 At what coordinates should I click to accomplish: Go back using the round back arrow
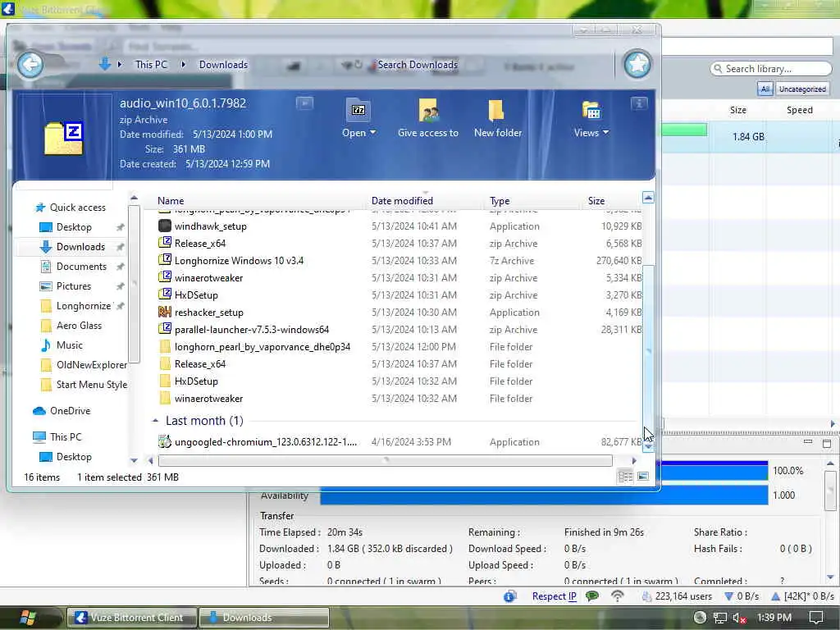pos(30,65)
